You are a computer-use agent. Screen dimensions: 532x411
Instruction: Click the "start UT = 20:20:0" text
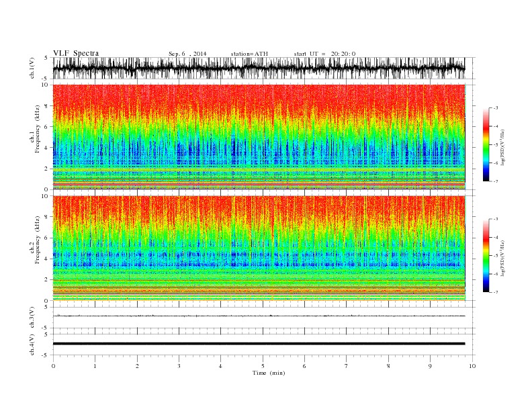(x=324, y=54)
